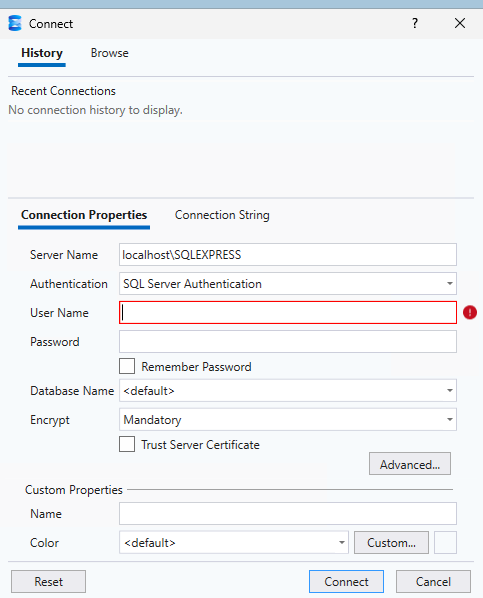The width and height of the screenshot is (483, 598).
Task: Open the Encrypt dropdown list
Action: pos(288,420)
